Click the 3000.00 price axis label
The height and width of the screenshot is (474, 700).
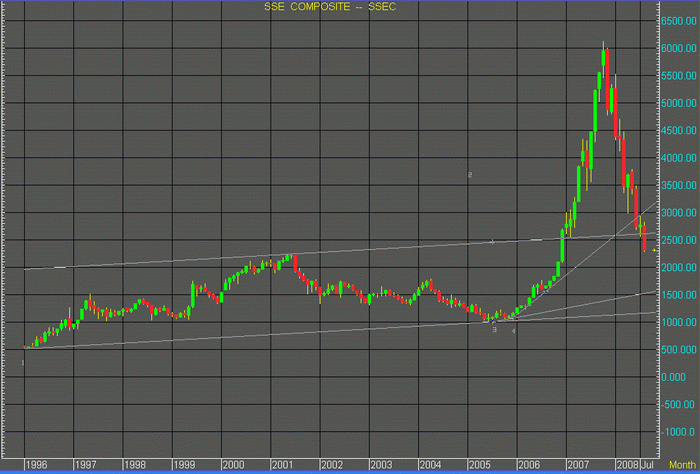click(679, 213)
